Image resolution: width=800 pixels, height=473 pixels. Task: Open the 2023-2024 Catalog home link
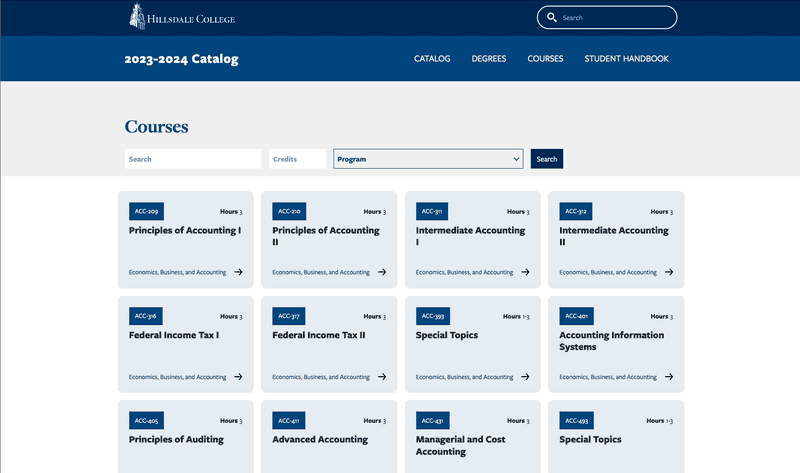[x=181, y=59]
